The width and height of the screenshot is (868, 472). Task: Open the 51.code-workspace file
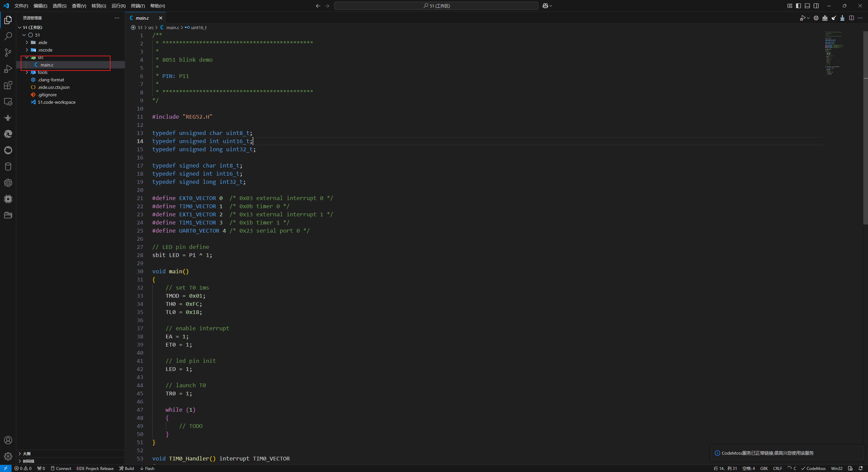(x=71, y=102)
